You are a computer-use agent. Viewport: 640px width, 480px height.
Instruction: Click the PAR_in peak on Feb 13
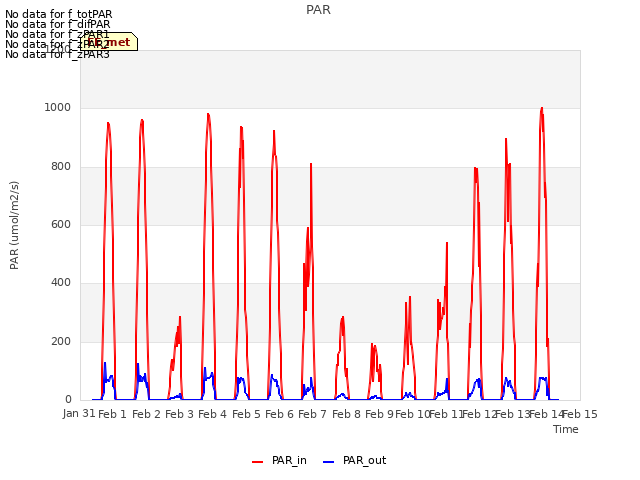click(x=506, y=139)
